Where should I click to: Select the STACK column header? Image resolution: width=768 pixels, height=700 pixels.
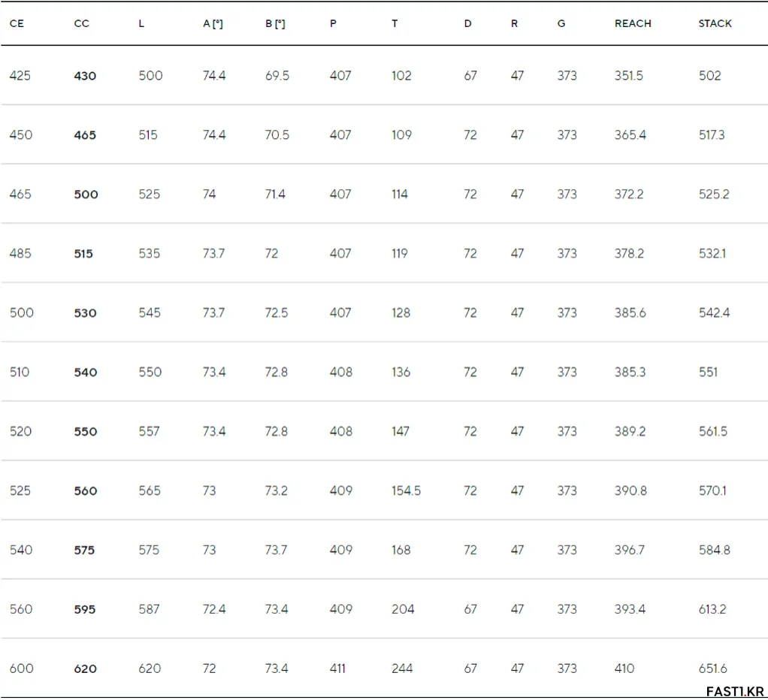pos(715,23)
